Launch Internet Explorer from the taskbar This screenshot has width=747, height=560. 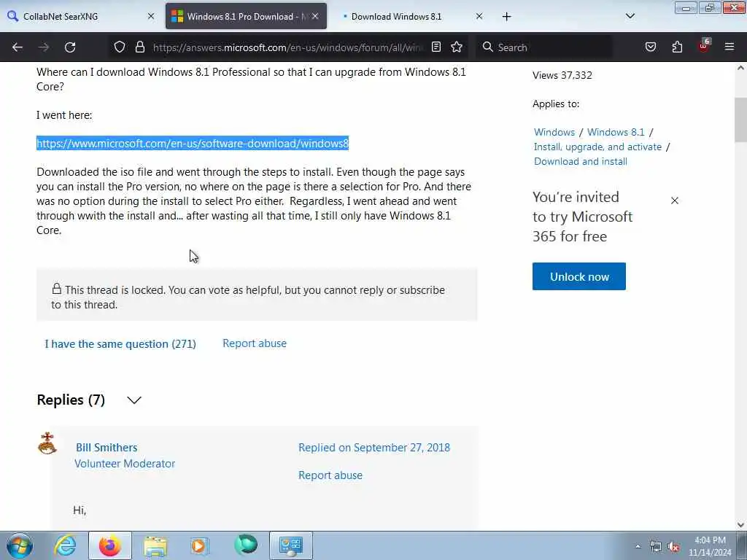click(65, 545)
